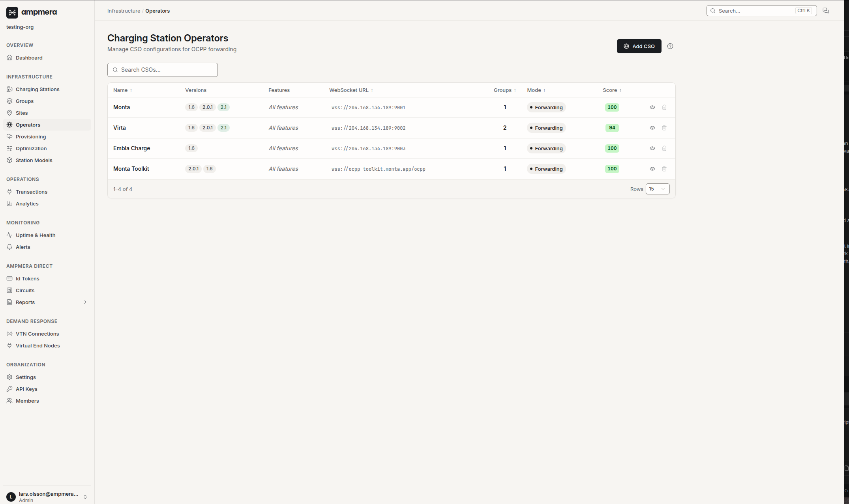
Task: Open Station Models page
Action: click(47, 160)
